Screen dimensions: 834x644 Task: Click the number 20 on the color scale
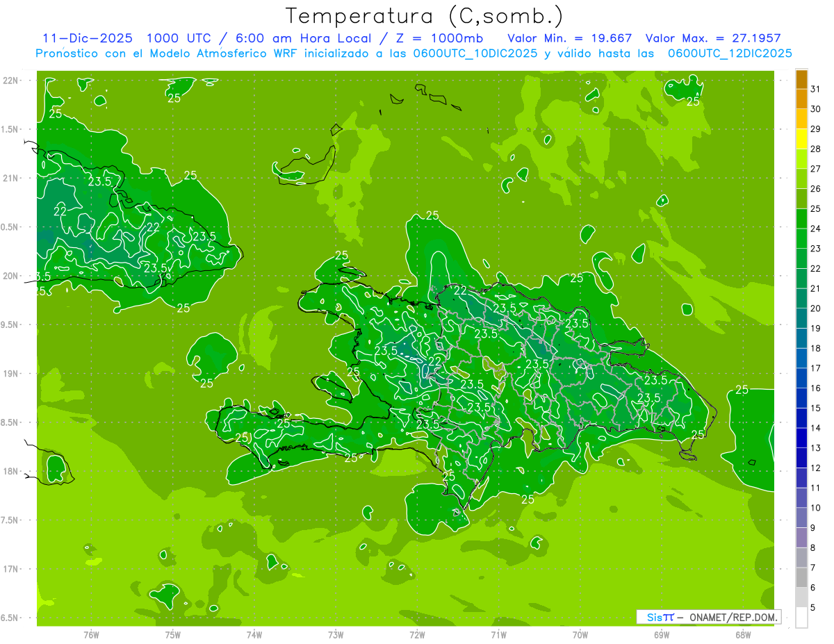tap(815, 308)
